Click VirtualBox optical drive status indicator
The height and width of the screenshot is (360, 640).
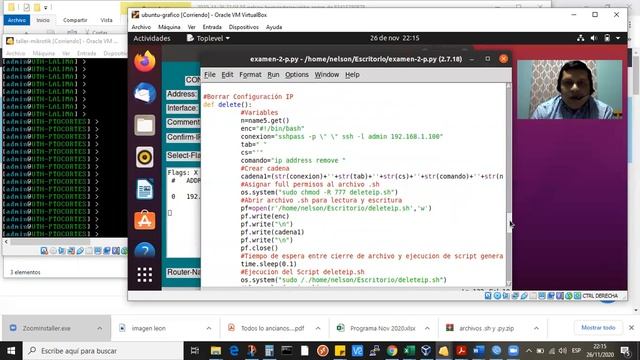point(497,296)
